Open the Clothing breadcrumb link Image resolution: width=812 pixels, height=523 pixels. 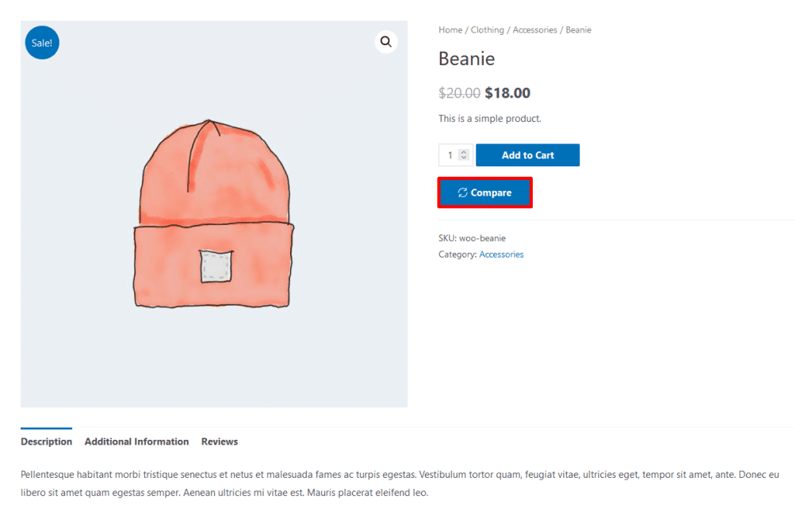click(487, 30)
